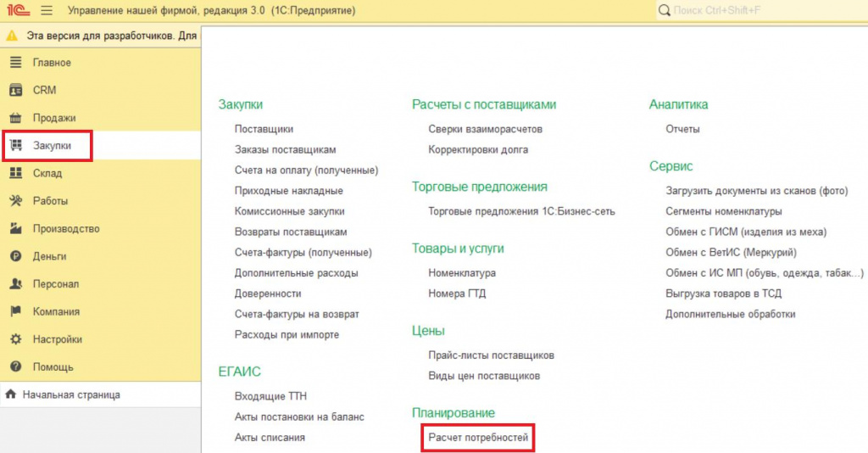Focus the Поиск Ctrl+Shift+F search field
The width and height of the screenshot is (868, 453).
pyautogui.click(x=761, y=10)
